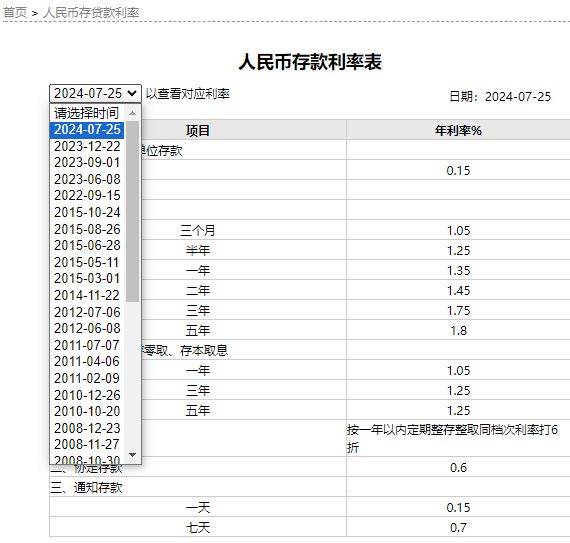The height and width of the screenshot is (543, 570).
Task: Click the date list scrollbar thumb
Action: (x=133, y=212)
